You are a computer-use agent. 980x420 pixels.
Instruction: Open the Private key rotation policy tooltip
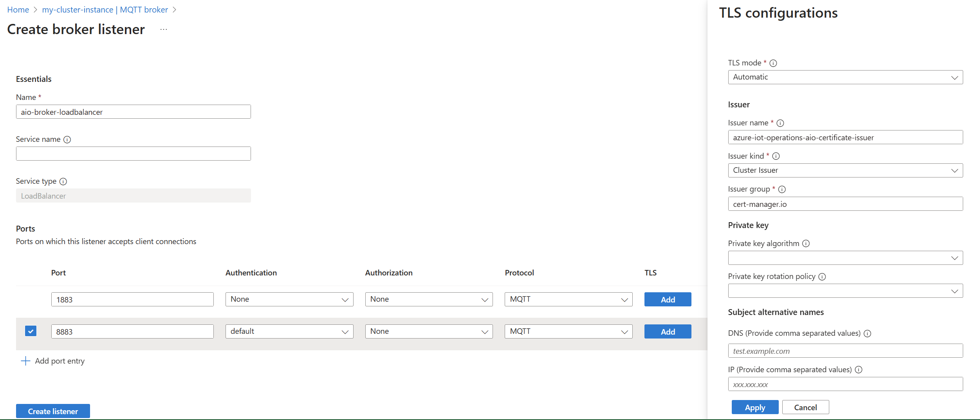pyautogui.click(x=823, y=277)
